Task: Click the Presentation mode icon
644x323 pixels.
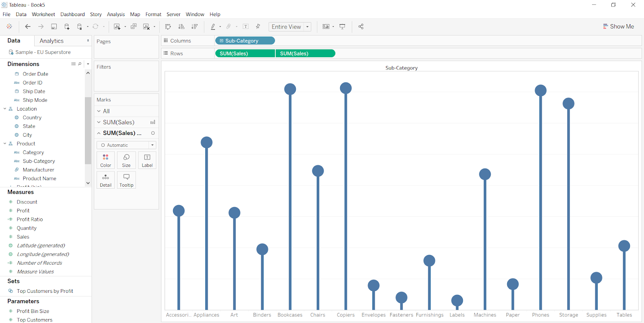Action: pos(343,27)
